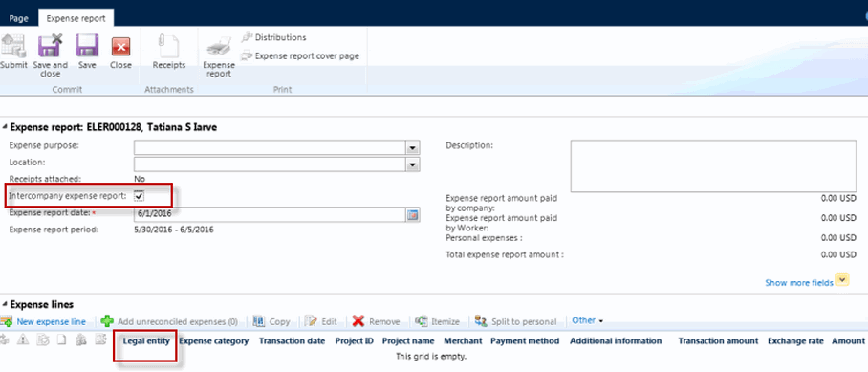Expand fields with the yellow chevron button
This screenshot has height=372, width=868.
coord(842,280)
